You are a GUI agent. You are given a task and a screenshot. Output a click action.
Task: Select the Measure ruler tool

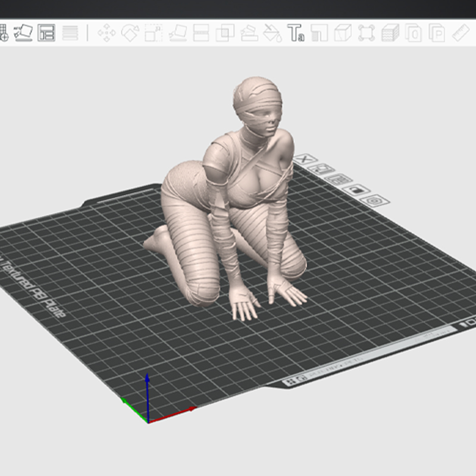click(461, 33)
